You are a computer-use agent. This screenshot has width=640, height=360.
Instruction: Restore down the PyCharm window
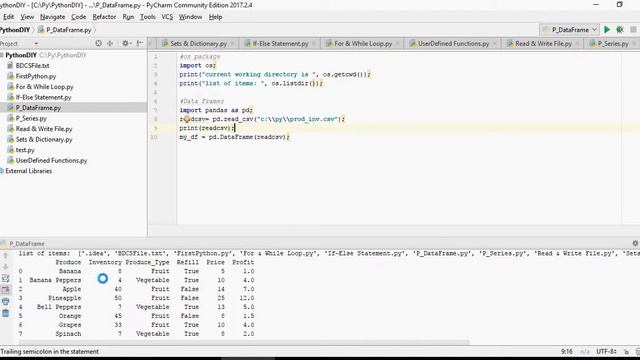(619, 5)
